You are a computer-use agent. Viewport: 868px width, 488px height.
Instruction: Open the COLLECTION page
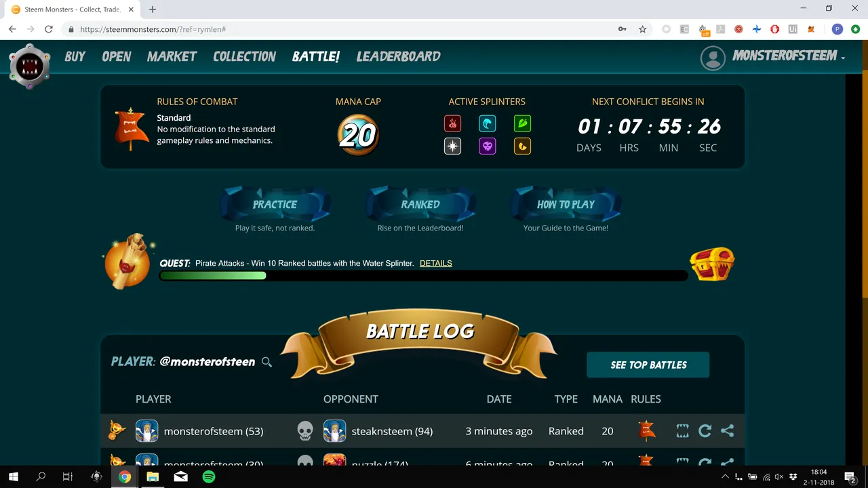(245, 56)
